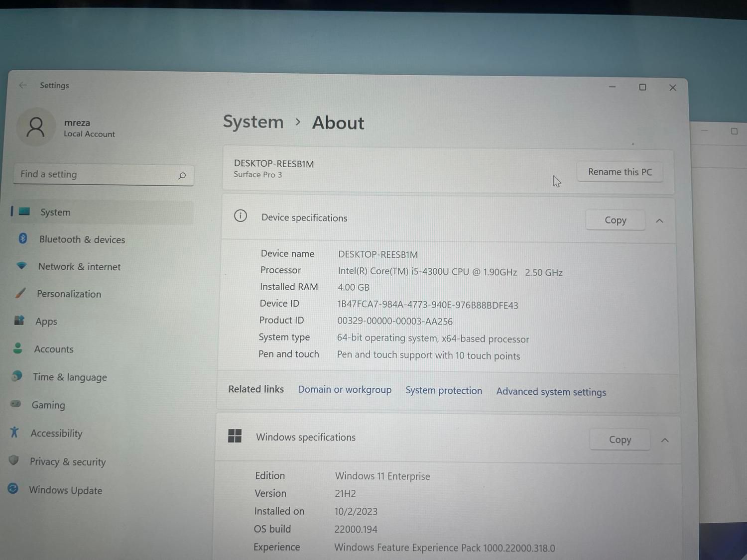Click the Edition value Windows 11 Enterprise
747x560 pixels.
pyautogui.click(x=382, y=476)
